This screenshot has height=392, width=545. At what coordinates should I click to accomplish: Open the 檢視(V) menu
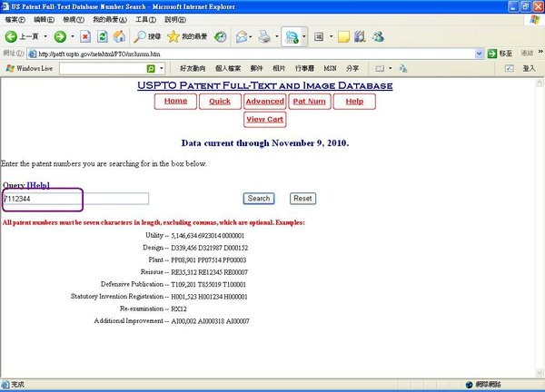[74, 19]
